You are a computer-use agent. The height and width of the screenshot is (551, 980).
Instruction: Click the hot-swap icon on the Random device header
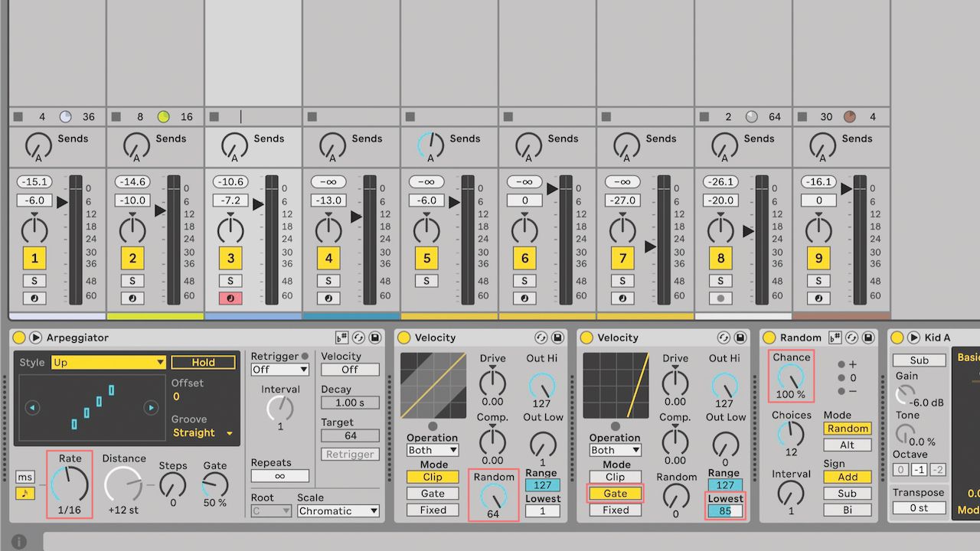pyautogui.click(x=852, y=338)
